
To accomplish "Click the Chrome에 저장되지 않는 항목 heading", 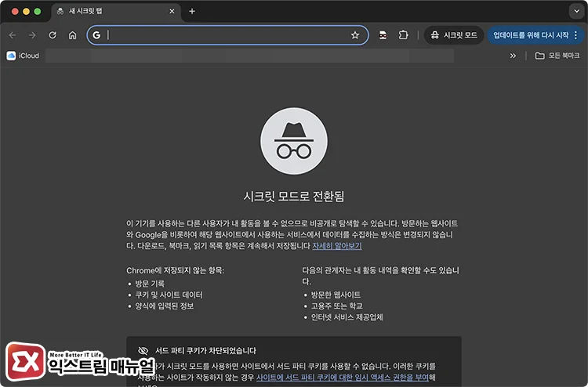I will (x=175, y=270).
